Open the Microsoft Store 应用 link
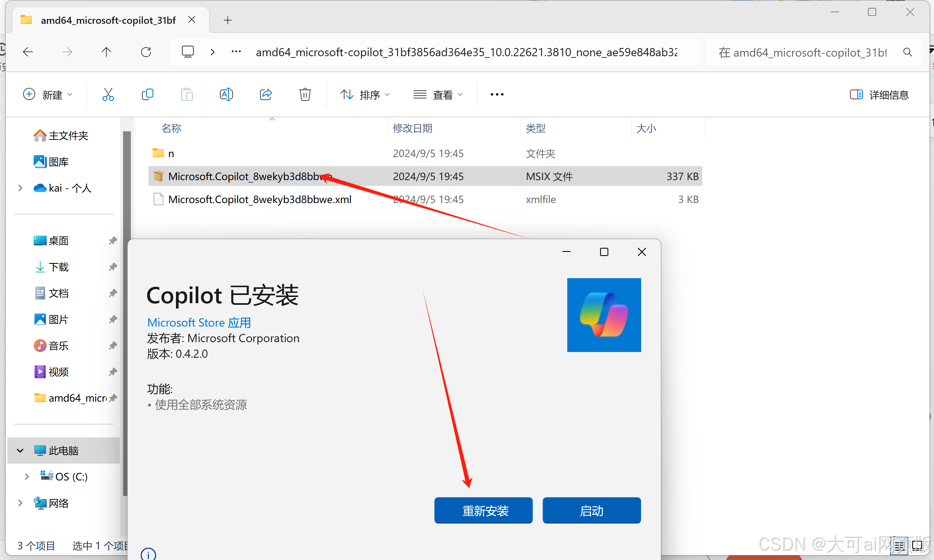Image resolution: width=934 pixels, height=560 pixels. pyautogui.click(x=199, y=323)
